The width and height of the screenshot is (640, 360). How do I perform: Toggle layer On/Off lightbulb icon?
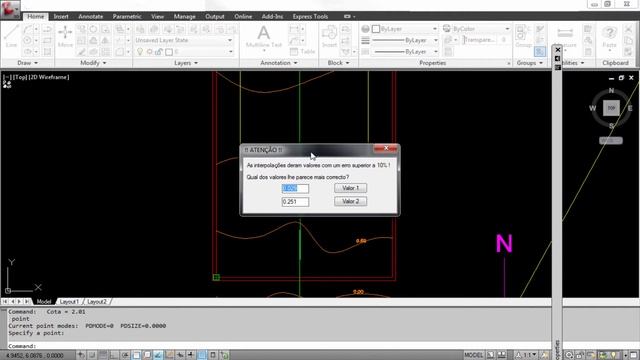140,52
